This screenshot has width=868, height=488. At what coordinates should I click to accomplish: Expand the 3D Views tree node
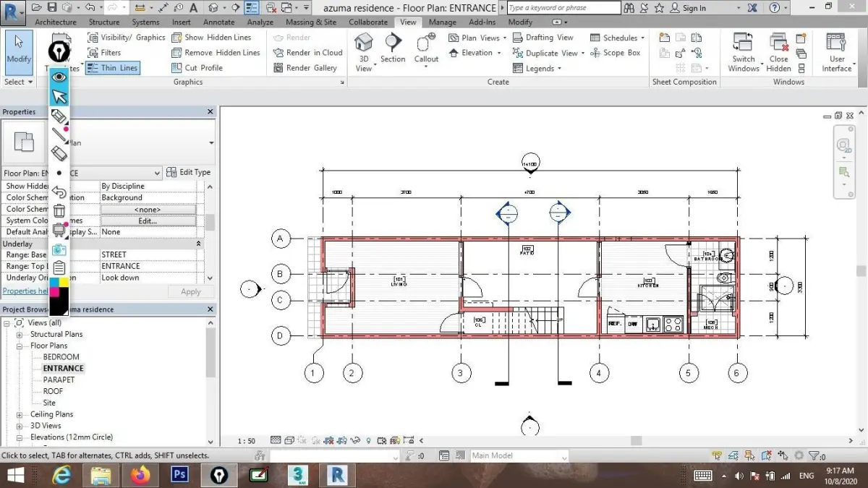20,427
